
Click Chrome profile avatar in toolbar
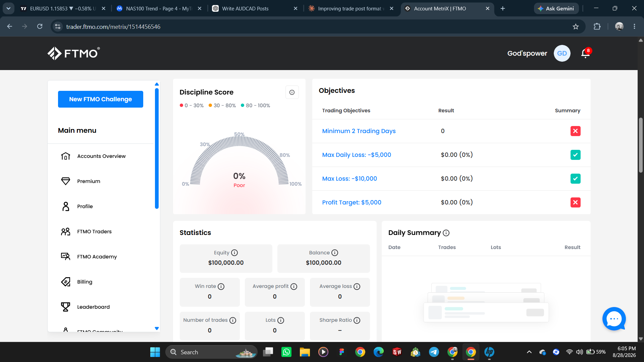click(x=619, y=26)
